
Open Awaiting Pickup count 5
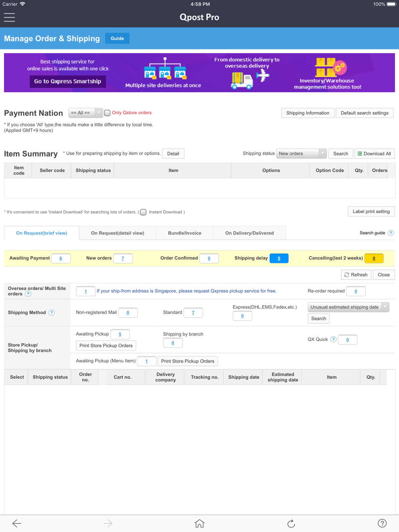[120, 334]
